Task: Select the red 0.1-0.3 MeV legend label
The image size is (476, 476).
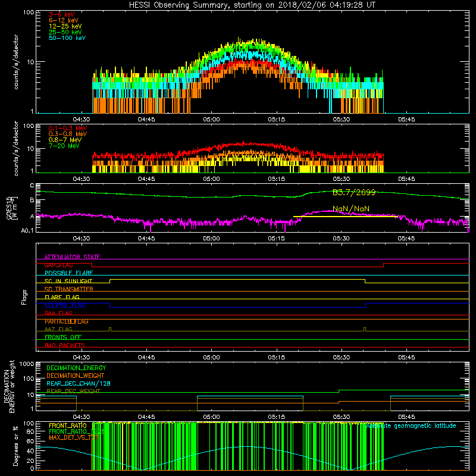Action: [68, 128]
